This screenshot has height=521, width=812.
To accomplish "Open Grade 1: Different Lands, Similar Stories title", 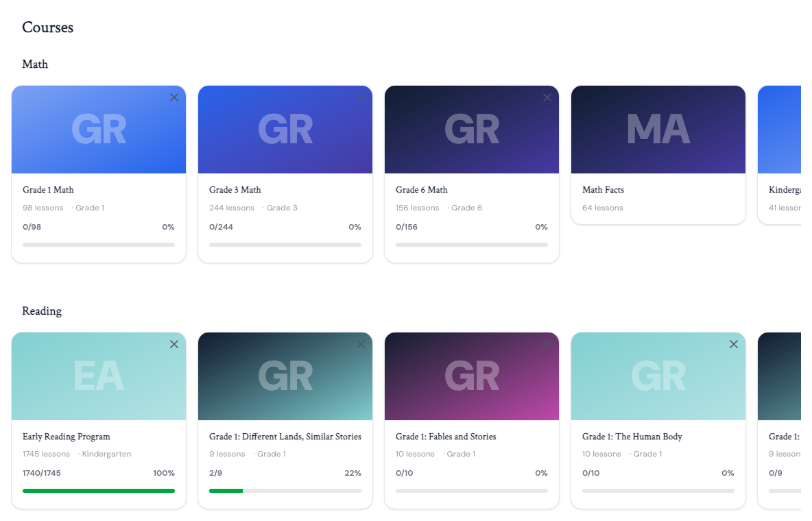I will coord(285,437).
